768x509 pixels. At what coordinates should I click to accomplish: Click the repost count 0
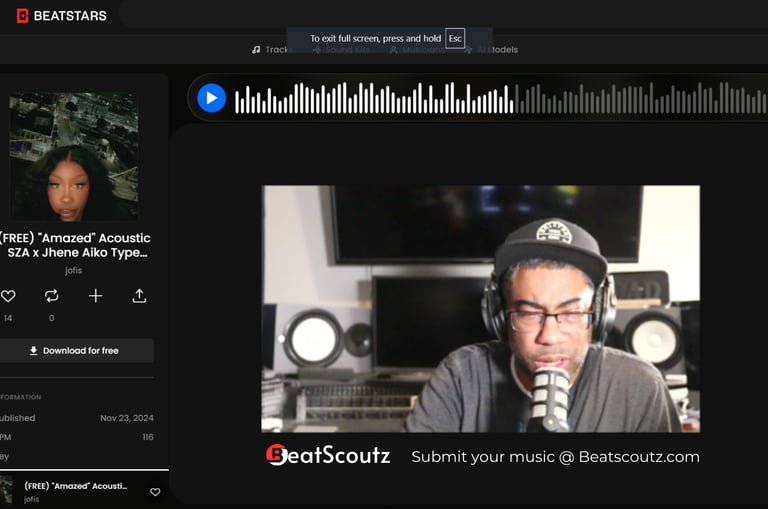pyautogui.click(x=51, y=318)
